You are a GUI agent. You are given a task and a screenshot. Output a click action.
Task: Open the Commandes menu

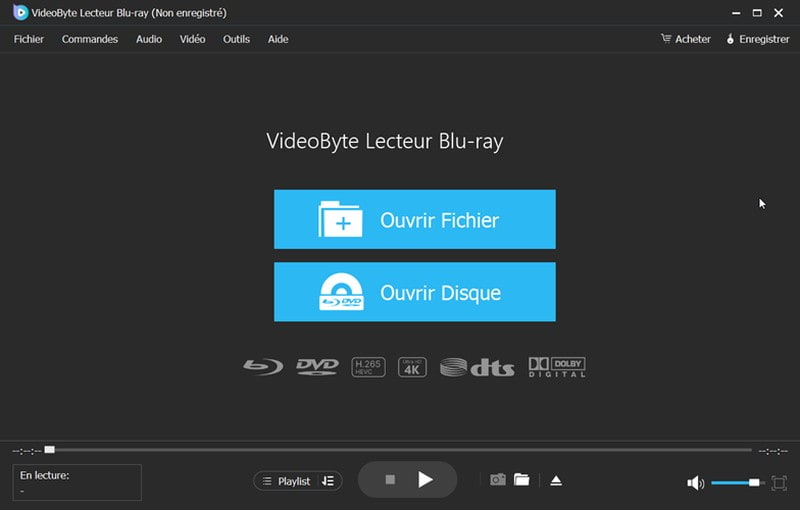[x=90, y=39]
